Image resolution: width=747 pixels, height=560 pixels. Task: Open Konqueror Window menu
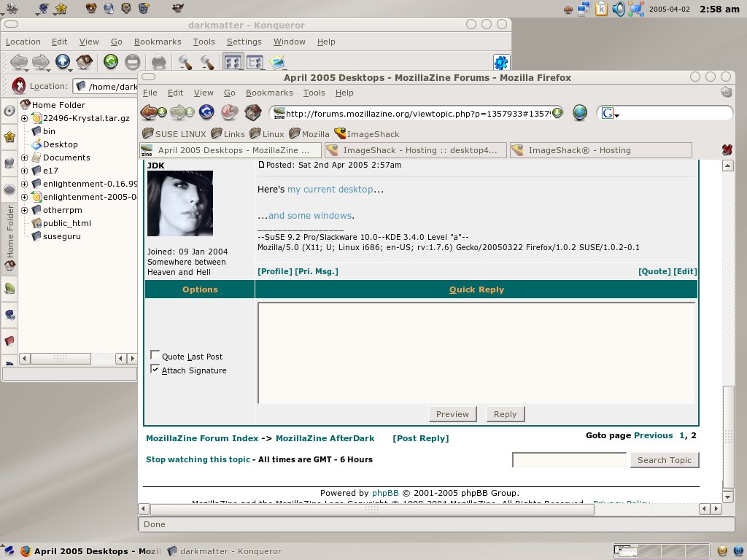[x=289, y=42]
